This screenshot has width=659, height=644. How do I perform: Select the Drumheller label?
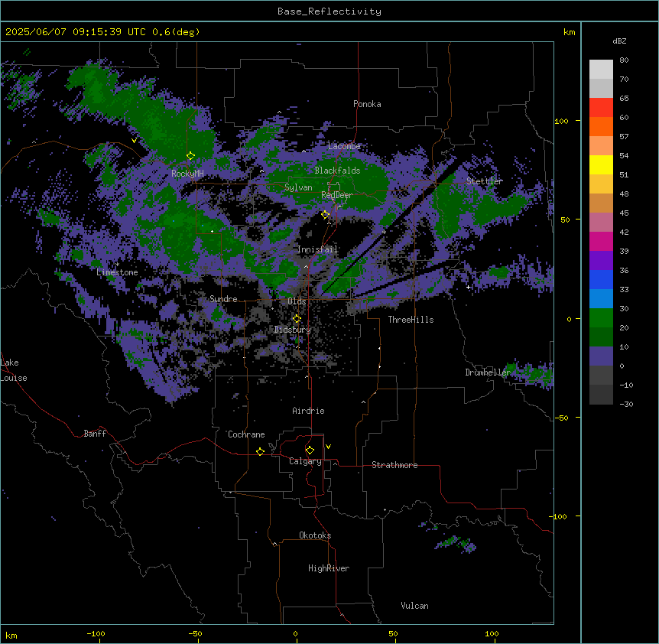[488, 372]
